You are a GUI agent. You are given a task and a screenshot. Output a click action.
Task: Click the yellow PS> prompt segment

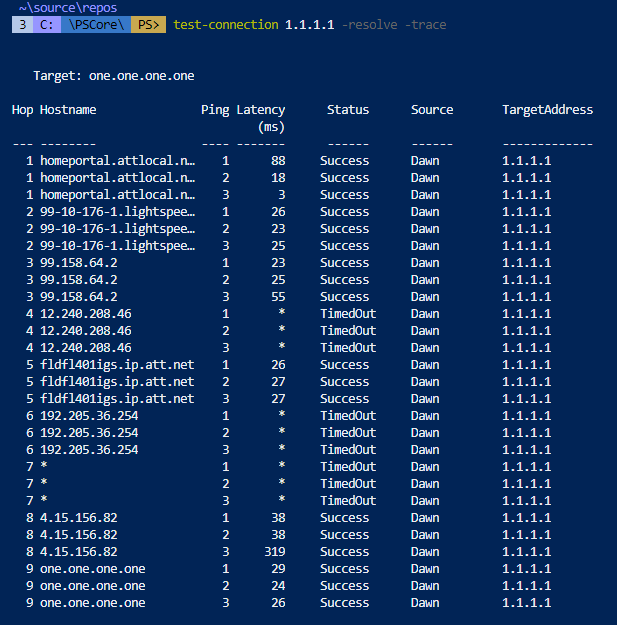(x=148, y=25)
